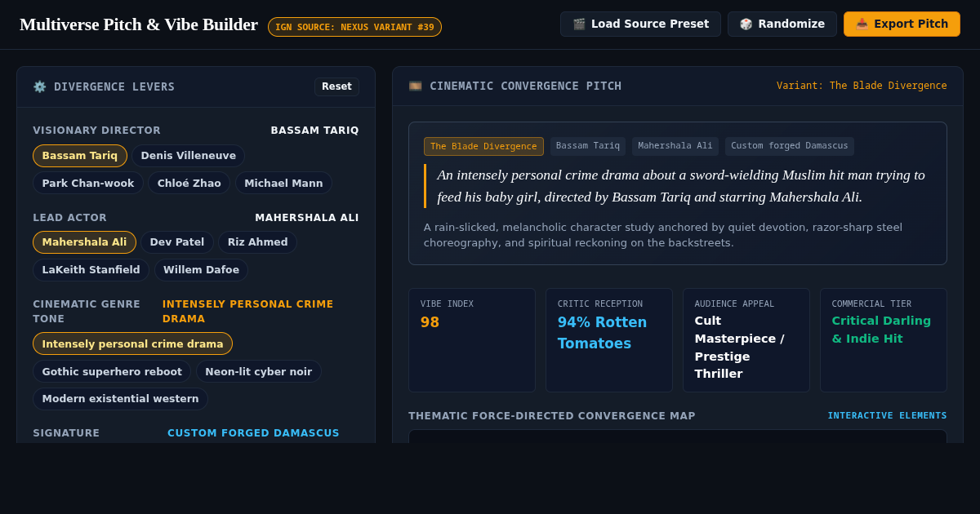Click the Custom forged Damascus tag

pos(790,146)
